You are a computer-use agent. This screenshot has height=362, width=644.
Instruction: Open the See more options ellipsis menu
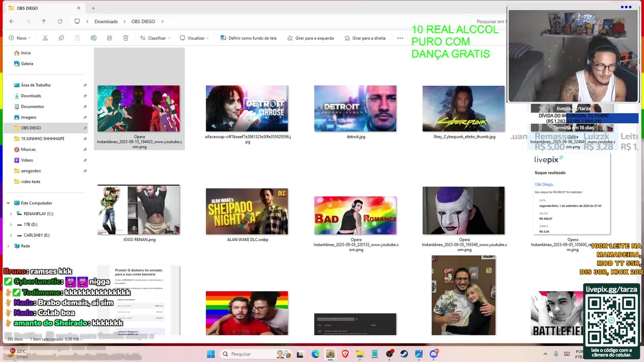pyautogui.click(x=400, y=38)
